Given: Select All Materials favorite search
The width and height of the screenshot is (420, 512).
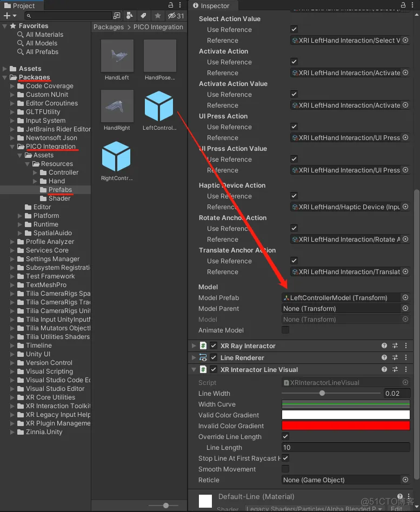Looking at the screenshot, I should [x=44, y=34].
